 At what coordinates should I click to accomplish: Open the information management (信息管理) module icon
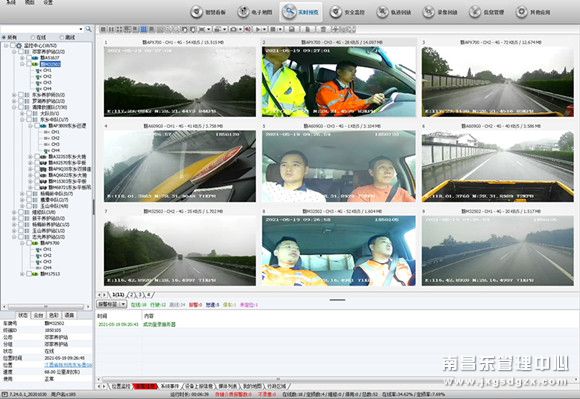[475, 12]
